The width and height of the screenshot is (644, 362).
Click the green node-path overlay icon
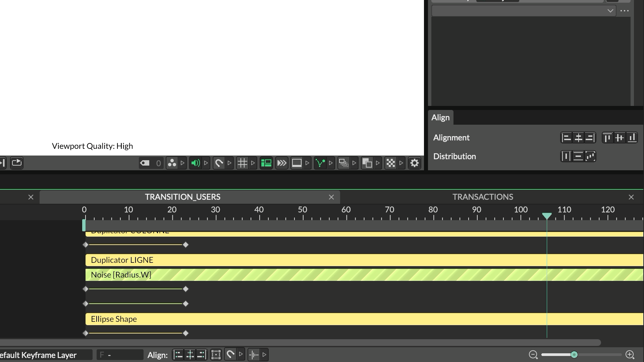coord(320,163)
